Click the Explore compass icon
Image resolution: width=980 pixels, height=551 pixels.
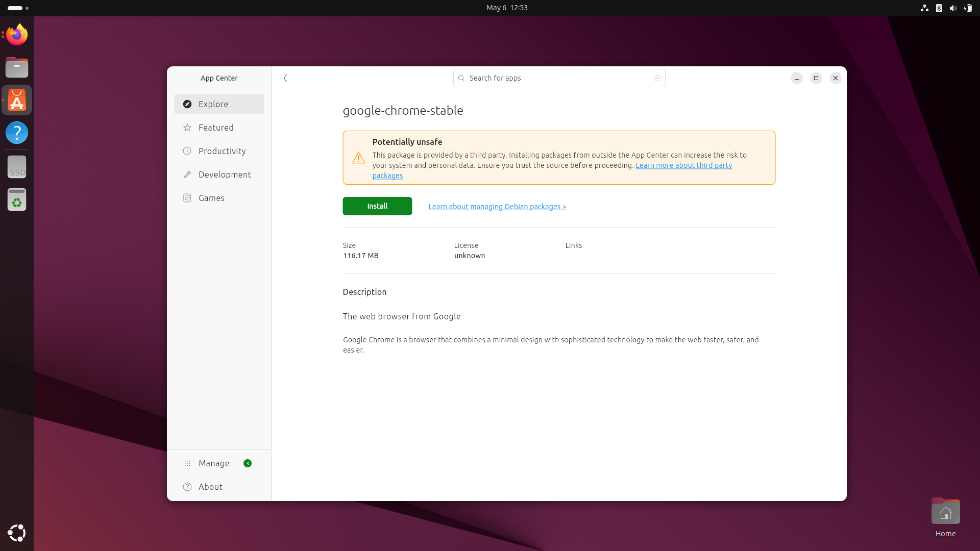pyautogui.click(x=187, y=104)
